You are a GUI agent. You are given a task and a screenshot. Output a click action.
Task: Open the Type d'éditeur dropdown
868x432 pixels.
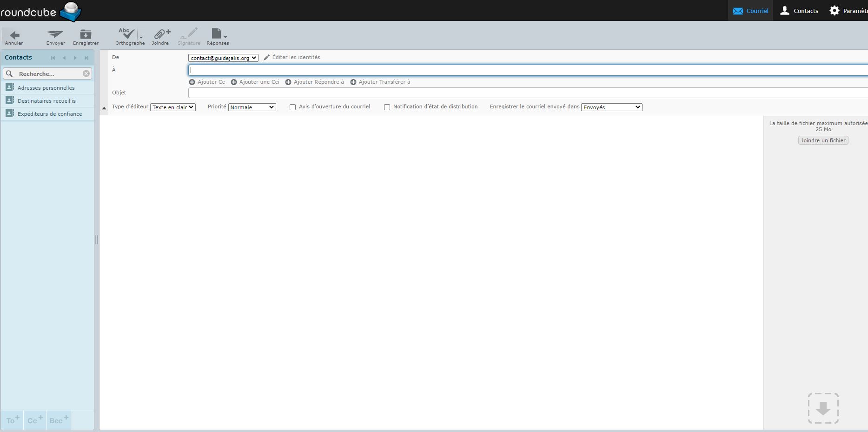[x=172, y=107]
